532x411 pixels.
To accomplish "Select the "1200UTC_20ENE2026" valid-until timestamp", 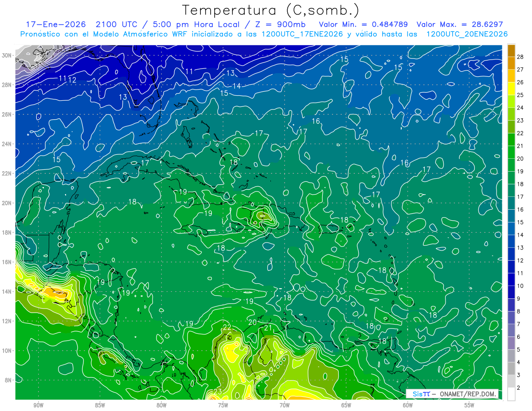I will (x=467, y=34).
